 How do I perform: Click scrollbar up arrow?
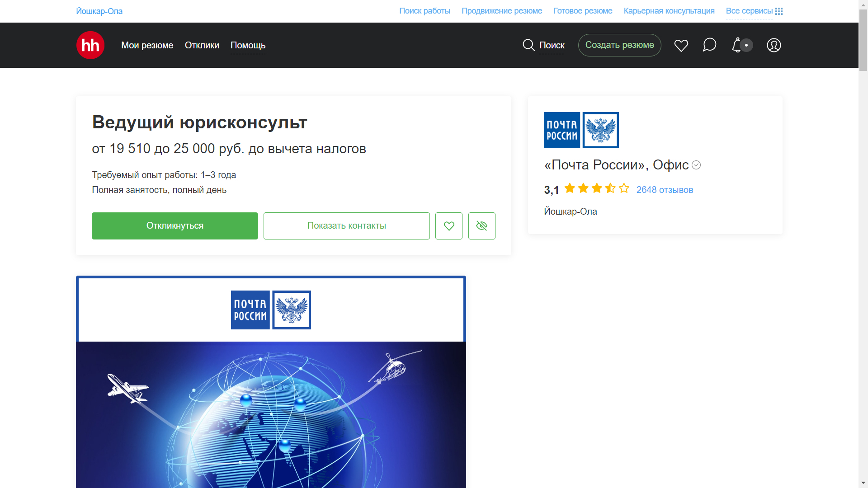863,4
